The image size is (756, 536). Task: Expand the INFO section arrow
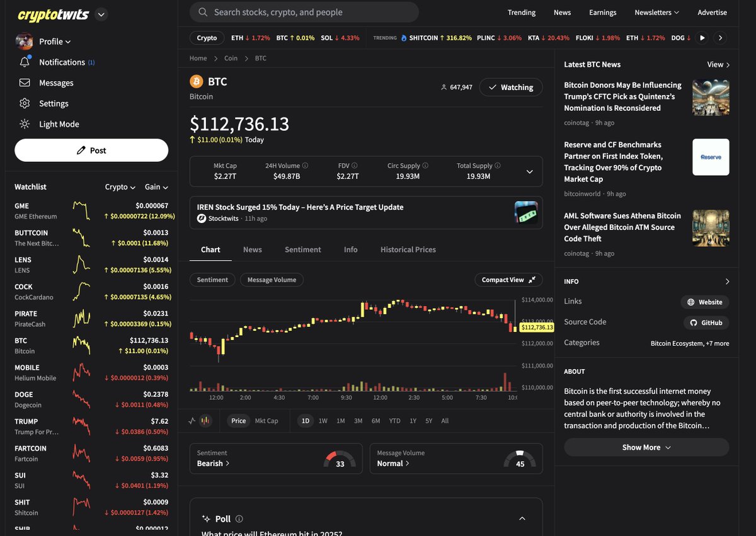727,282
